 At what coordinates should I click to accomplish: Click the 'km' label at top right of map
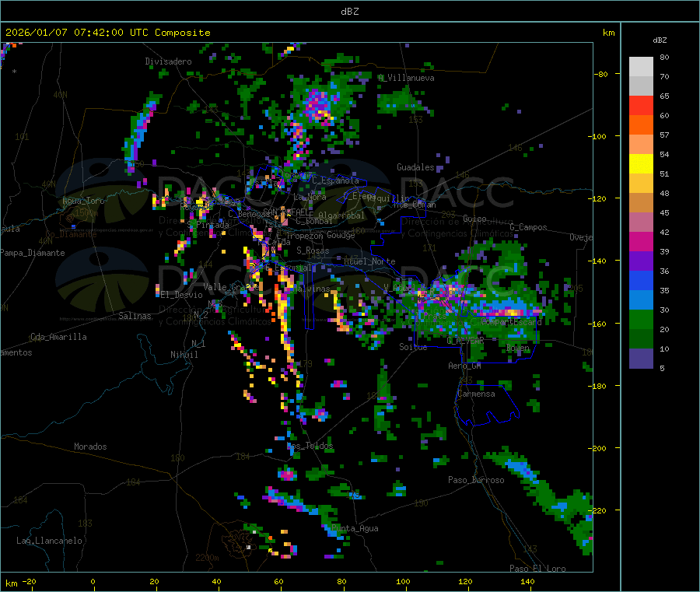click(x=608, y=33)
